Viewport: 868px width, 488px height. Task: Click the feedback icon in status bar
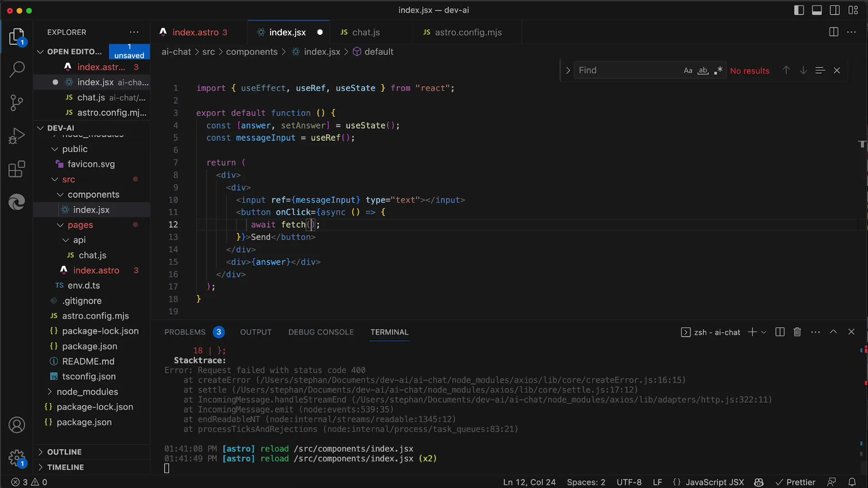[831, 482]
